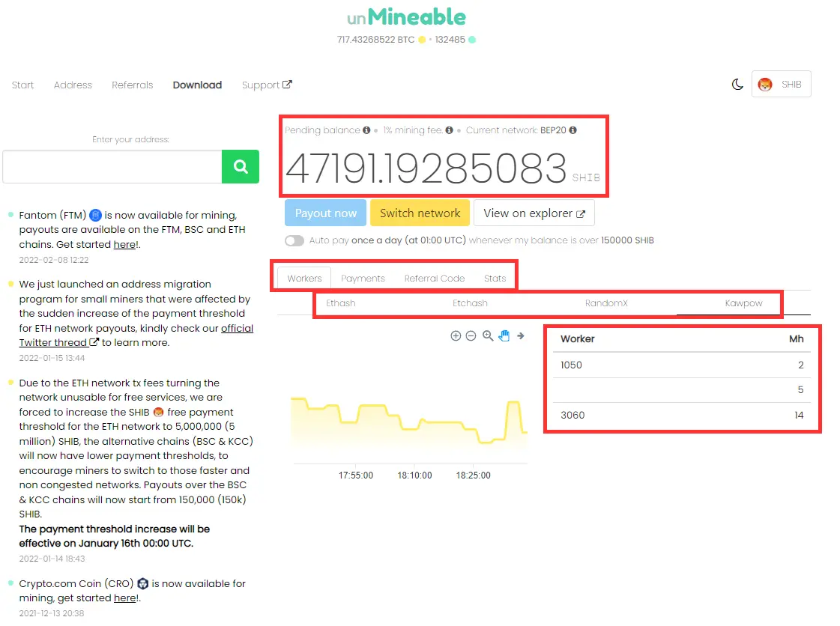
Task: Click the worker 3060 row
Action: click(x=682, y=416)
